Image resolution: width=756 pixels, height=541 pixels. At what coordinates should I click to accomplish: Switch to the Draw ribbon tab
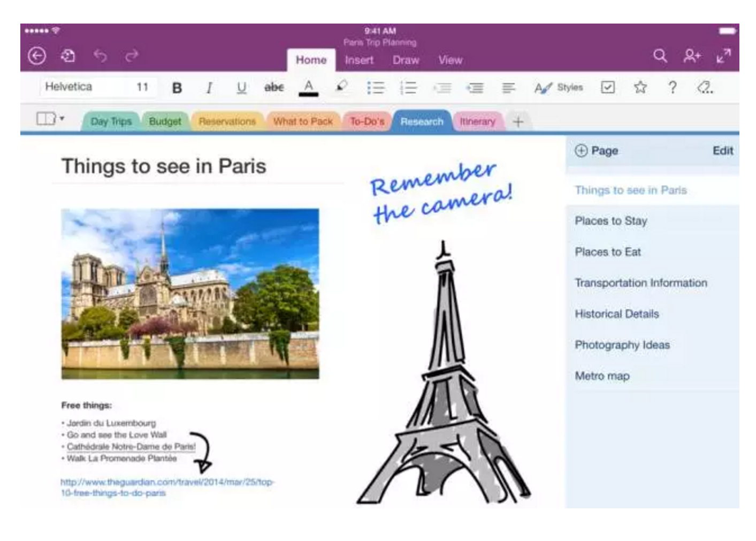coord(406,60)
